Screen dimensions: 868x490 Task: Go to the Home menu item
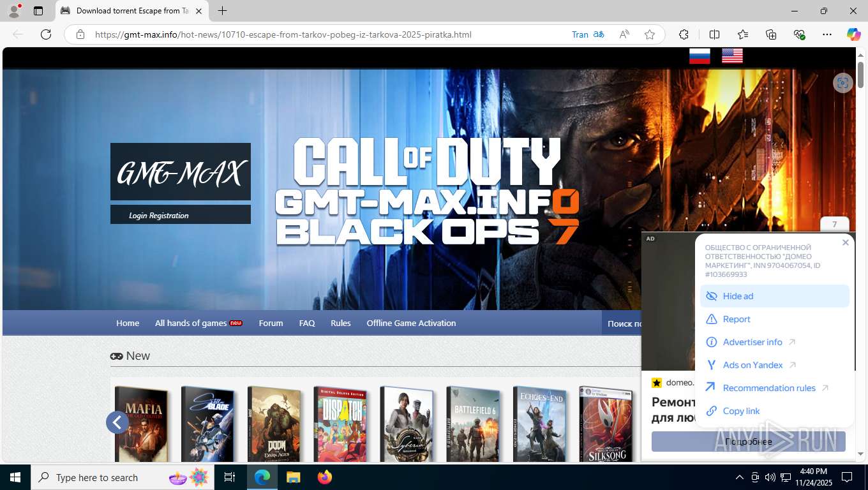pyautogui.click(x=128, y=323)
